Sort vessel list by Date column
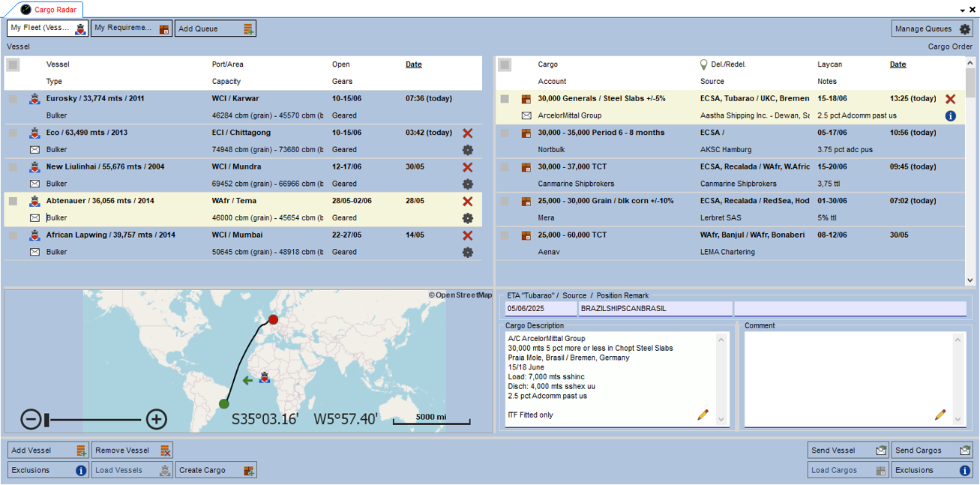 click(414, 64)
